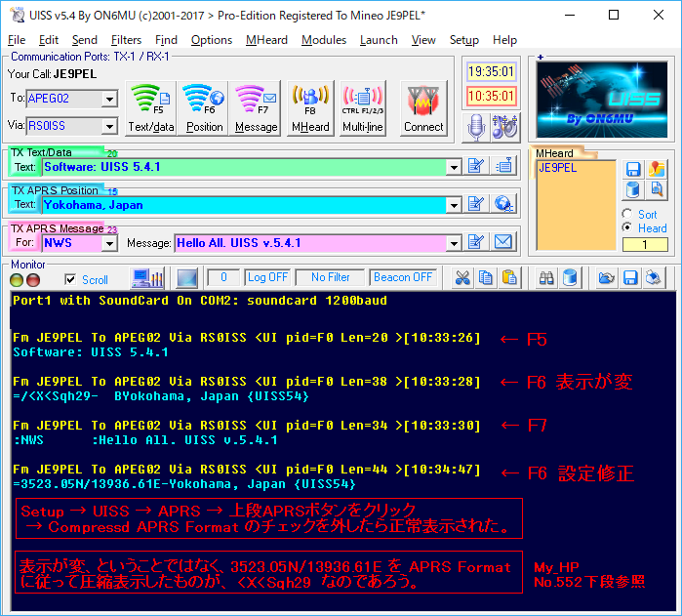
Task: Click the blue square screen icon
Action: pyautogui.click(x=187, y=278)
